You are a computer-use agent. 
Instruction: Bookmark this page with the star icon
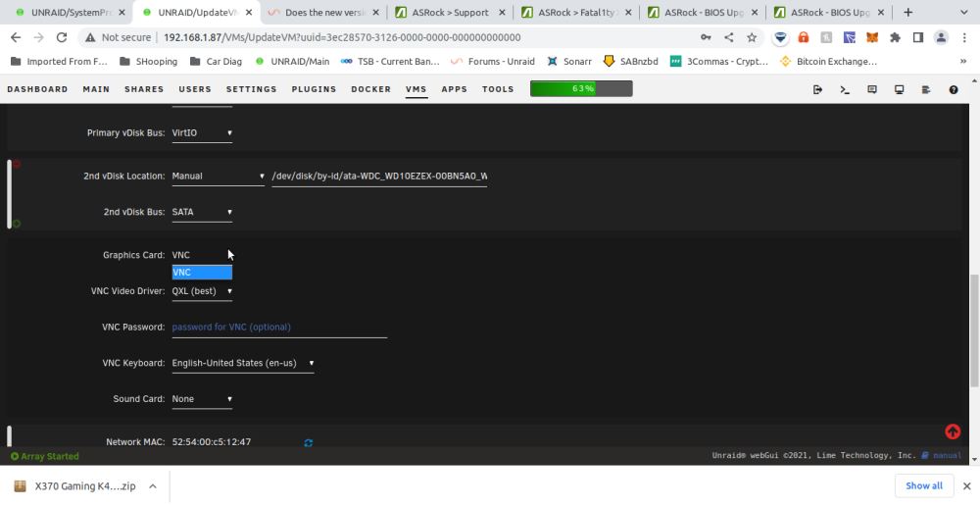pos(752,37)
